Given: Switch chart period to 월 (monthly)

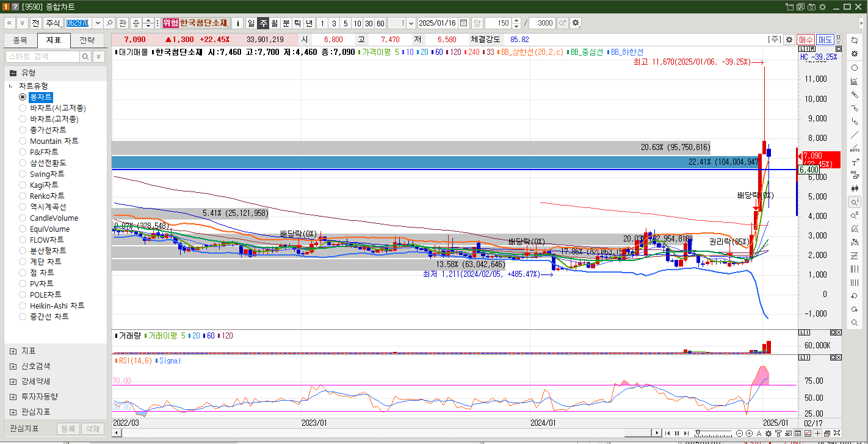Looking at the screenshot, I should click(274, 23).
